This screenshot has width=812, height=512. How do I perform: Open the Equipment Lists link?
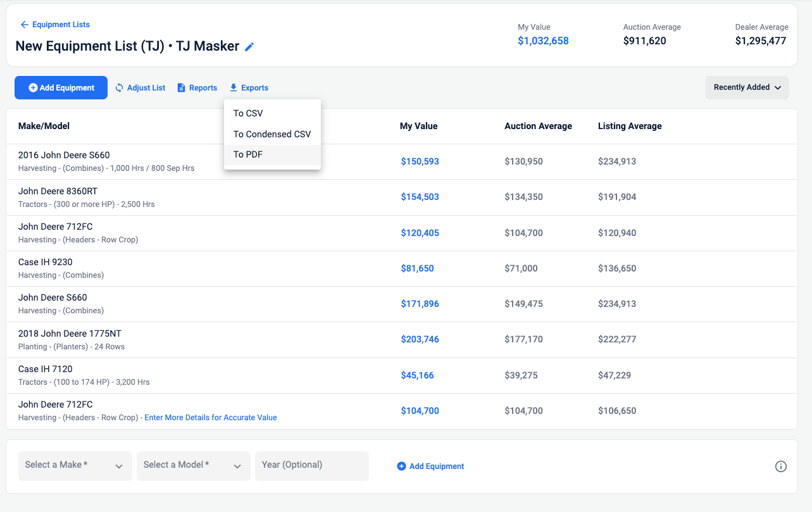[x=61, y=25]
